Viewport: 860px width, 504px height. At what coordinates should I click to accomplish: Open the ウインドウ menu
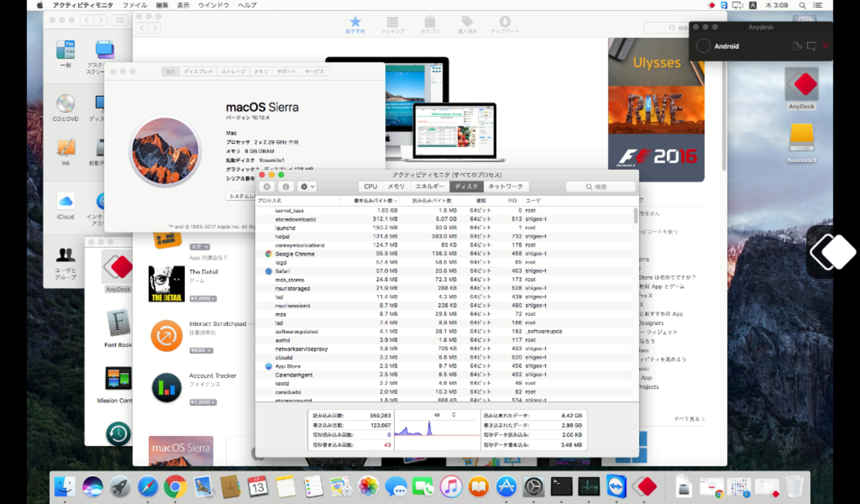pos(214,5)
